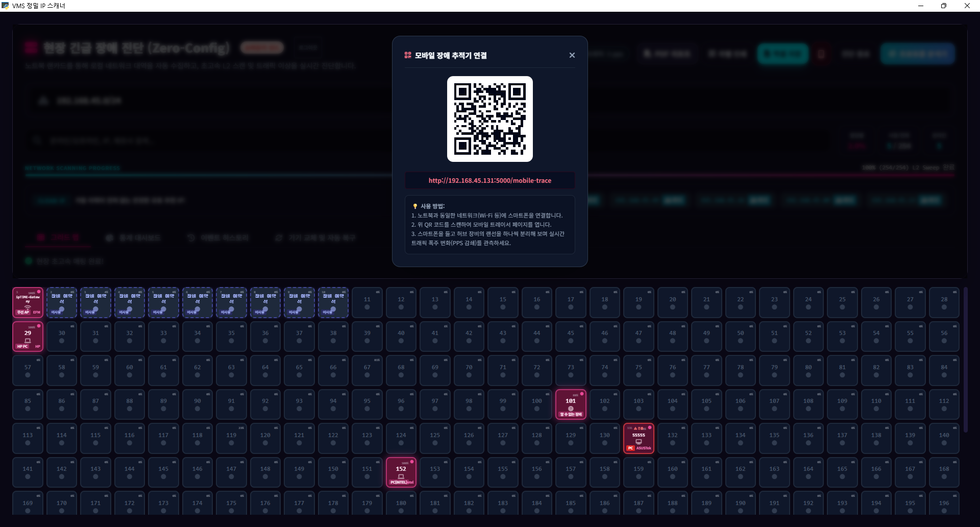980x527 pixels.
Task: Click the lightbulb icon beside 사용 방법
Action: point(415,206)
